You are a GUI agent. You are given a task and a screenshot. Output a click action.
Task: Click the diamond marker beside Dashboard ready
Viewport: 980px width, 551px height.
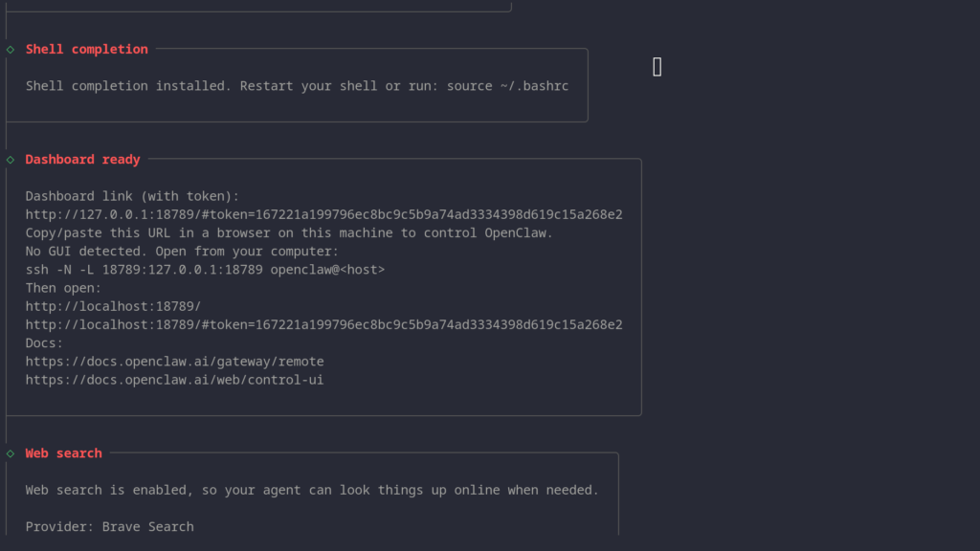click(11, 160)
